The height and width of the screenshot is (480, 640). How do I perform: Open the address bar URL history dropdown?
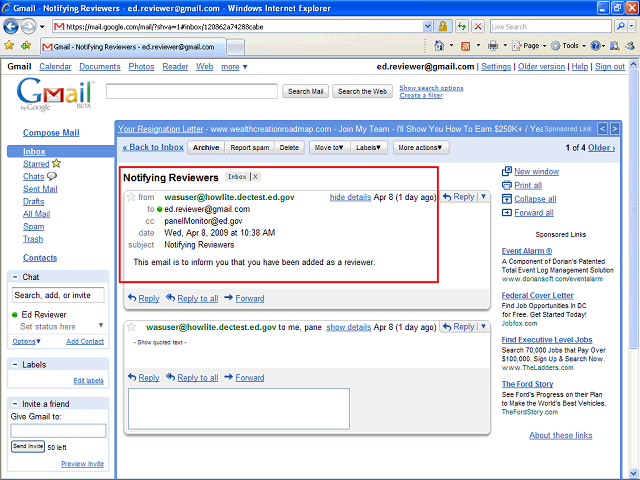(x=427, y=27)
